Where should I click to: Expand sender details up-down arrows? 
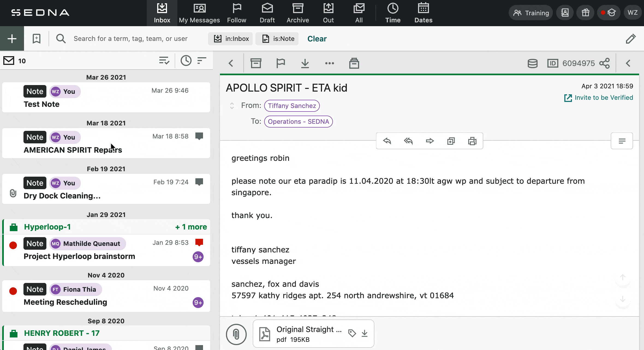pyautogui.click(x=232, y=106)
